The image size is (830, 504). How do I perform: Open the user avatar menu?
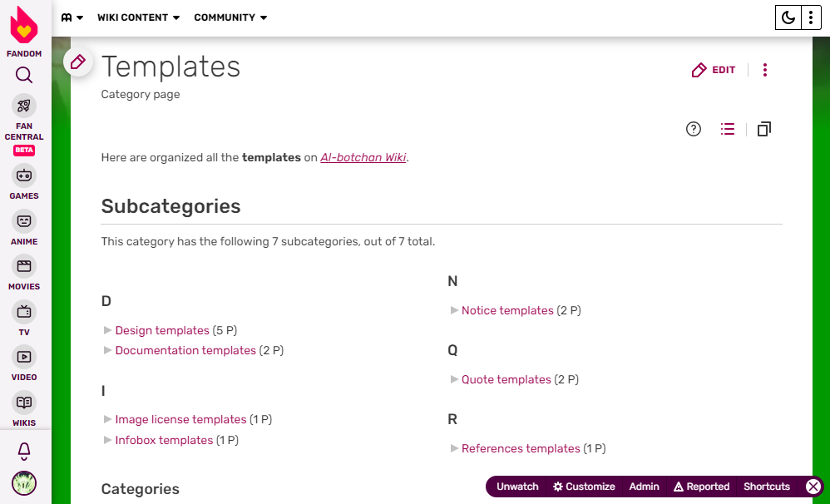24,483
